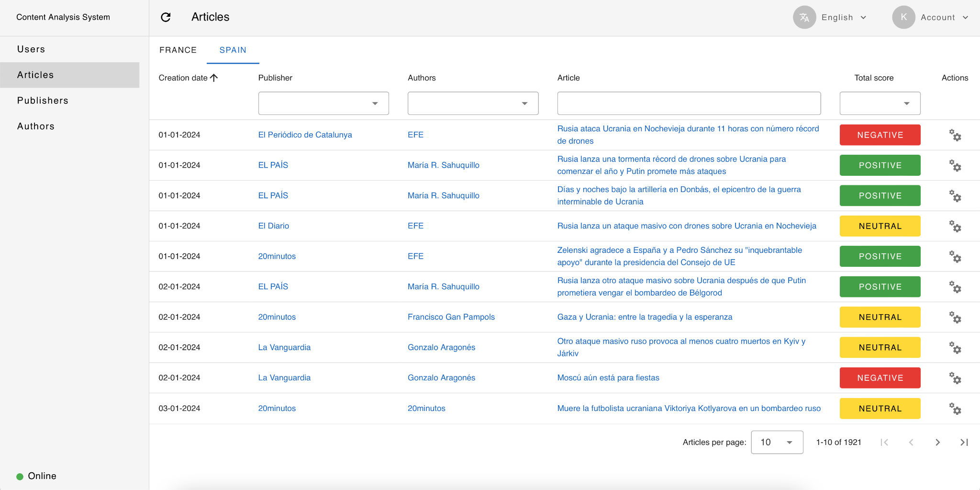Open actions gear for 'Días y noches bajo la artillería' row
980x490 pixels.
click(955, 195)
